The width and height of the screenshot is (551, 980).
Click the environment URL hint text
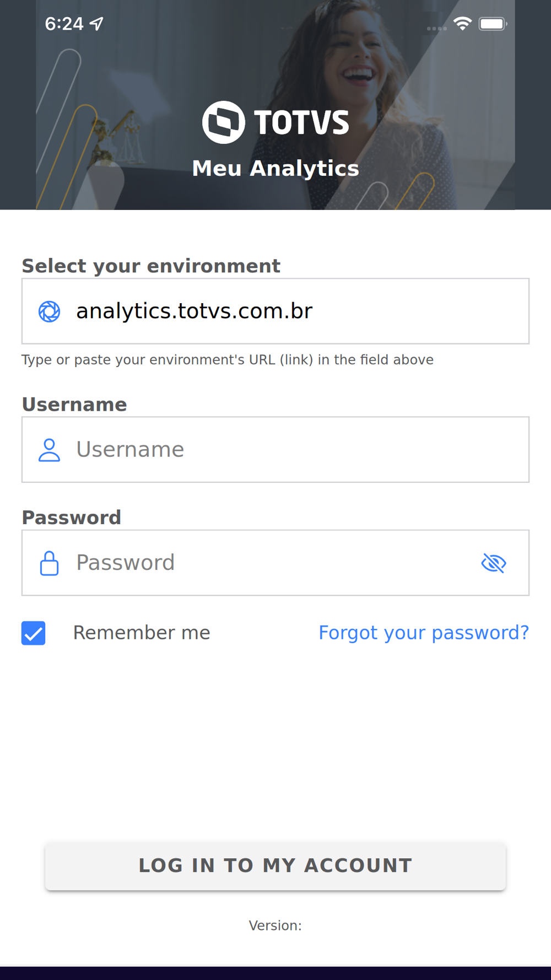pos(227,360)
